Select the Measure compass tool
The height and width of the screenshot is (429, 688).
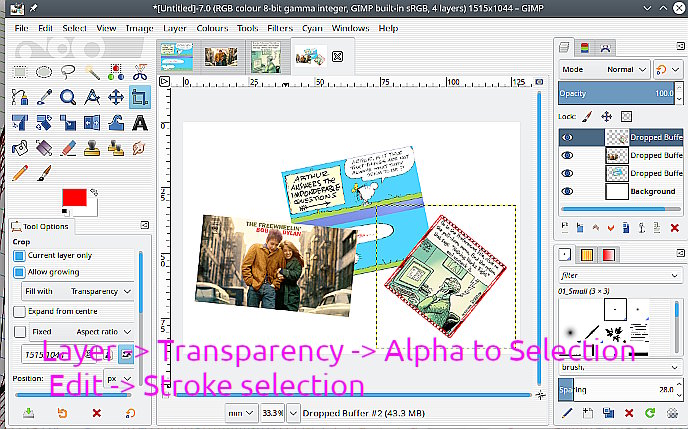[92, 97]
